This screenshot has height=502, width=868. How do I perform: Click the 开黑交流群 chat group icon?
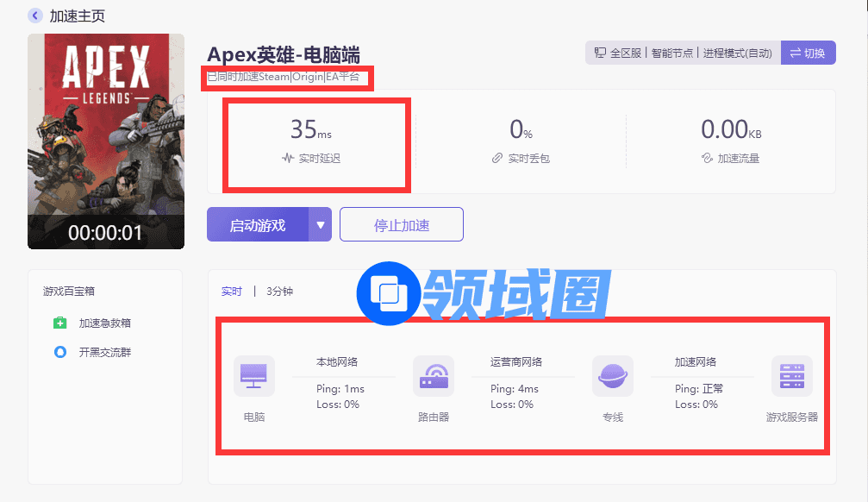coord(59,352)
